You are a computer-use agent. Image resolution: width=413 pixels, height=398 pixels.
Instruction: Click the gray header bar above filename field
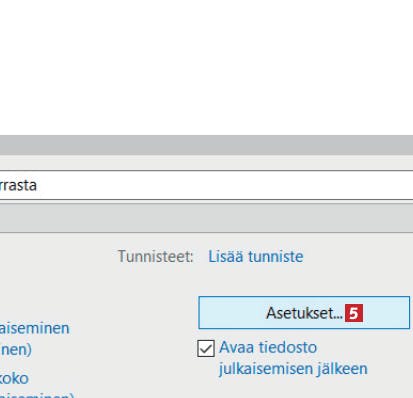[206, 145]
